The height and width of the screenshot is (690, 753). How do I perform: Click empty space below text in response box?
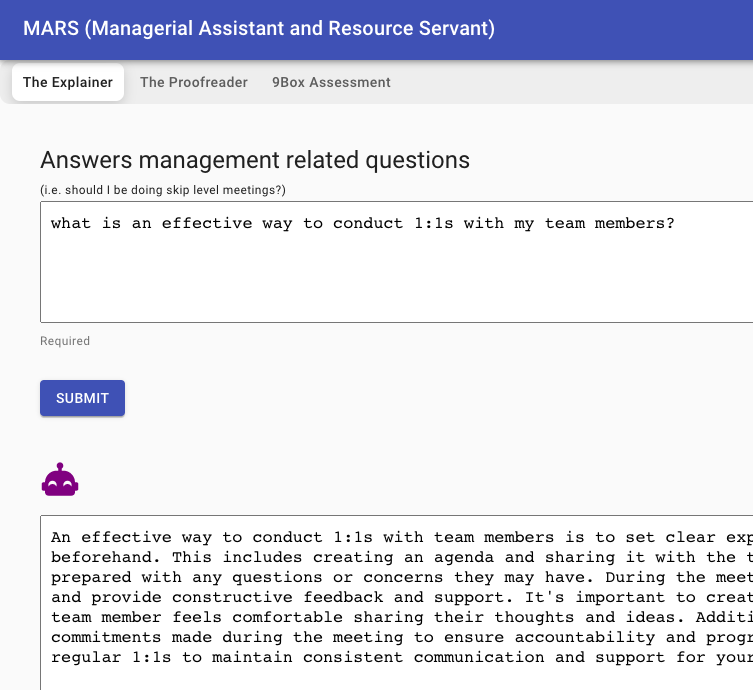pyautogui.click(x=400, y=679)
